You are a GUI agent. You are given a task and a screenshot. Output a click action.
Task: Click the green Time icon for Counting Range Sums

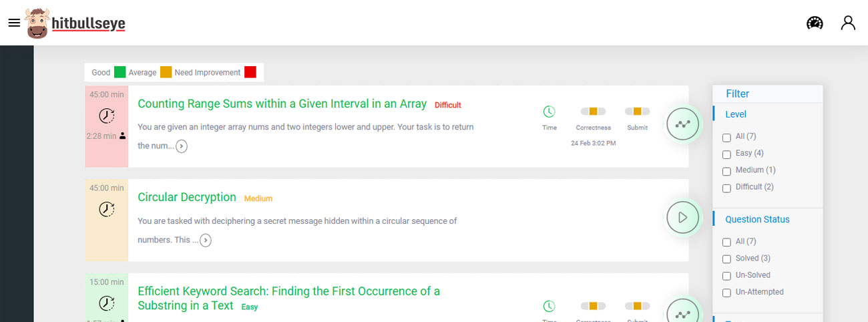(x=549, y=112)
